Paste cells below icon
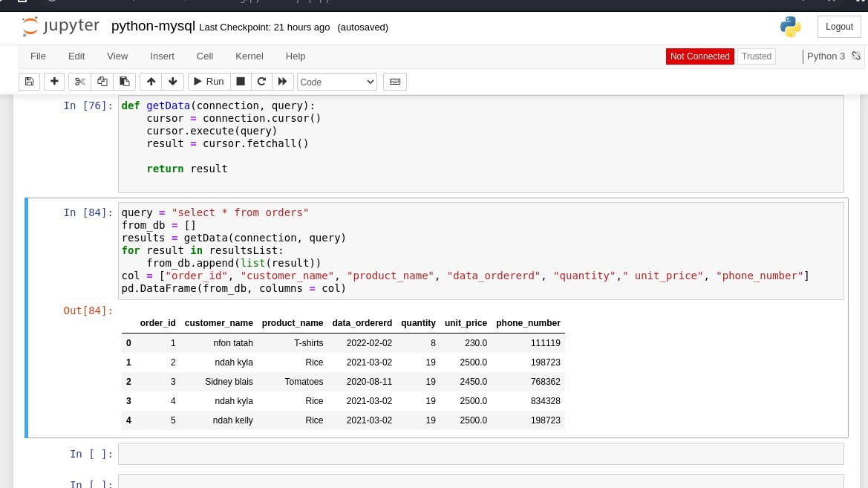This screenshot has height=488, width=868. 125,82
